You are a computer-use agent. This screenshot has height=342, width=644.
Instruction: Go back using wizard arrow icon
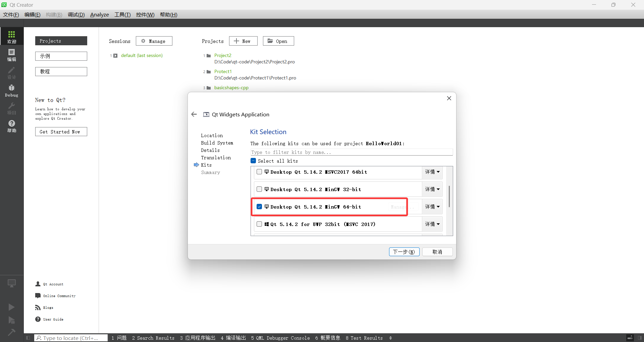click(x=194, y=114)
